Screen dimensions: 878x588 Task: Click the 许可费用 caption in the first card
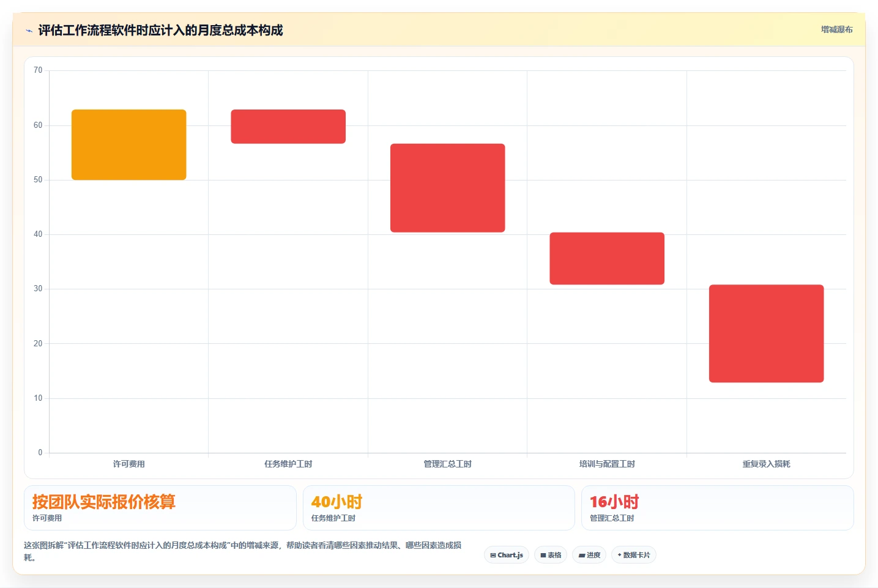(47, 518)
